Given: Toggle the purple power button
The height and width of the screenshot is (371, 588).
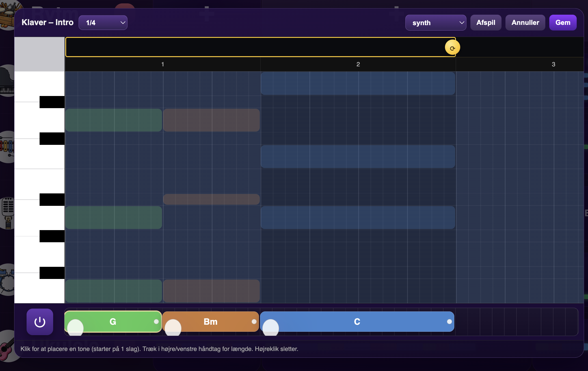Looking at the screenshot, I should [40, 322].
